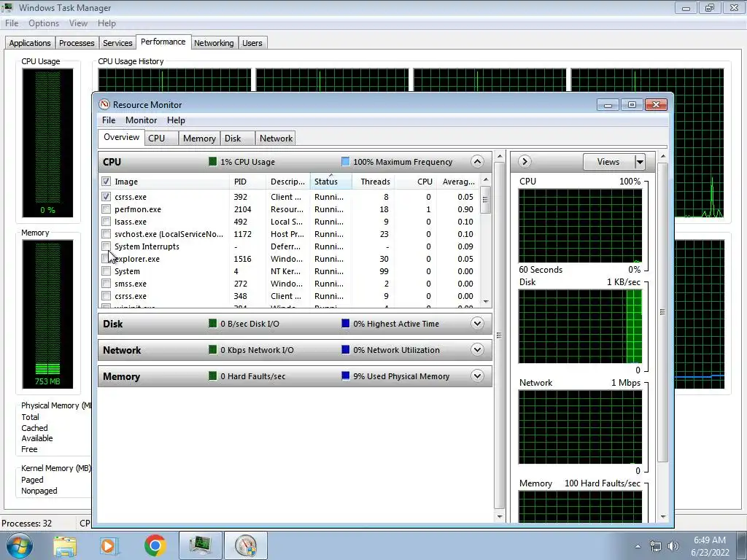The image size is (747, 560).
Task: Open Resource Monitor File menu
Action: [x=109, y=120]
